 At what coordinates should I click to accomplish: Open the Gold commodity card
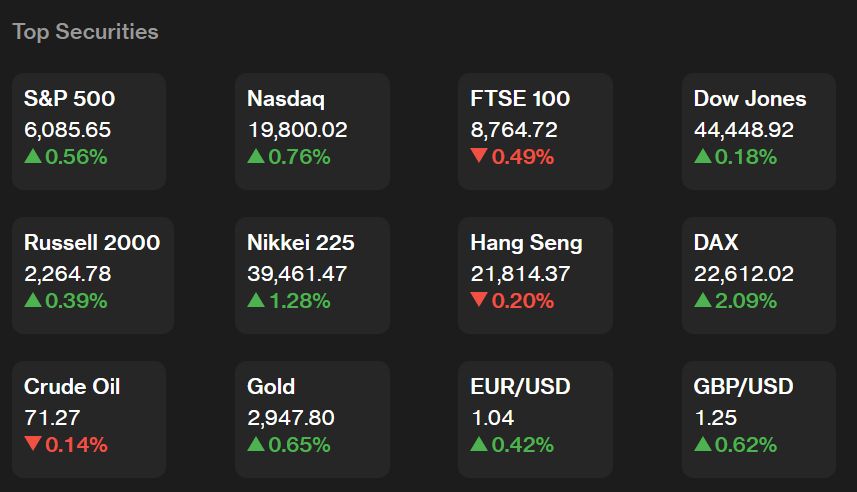click(x=312, y=419)
